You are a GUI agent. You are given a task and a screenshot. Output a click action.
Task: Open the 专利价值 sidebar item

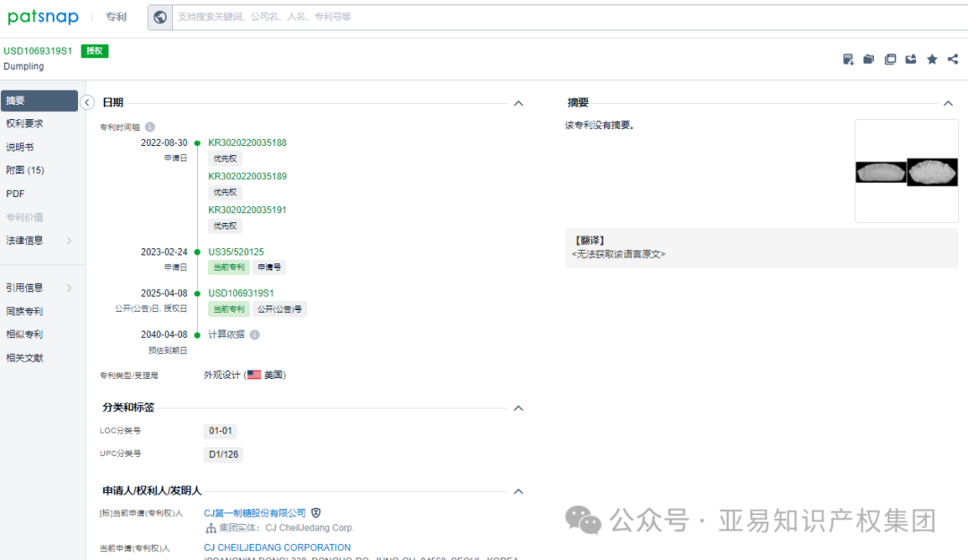coord(25,218)
